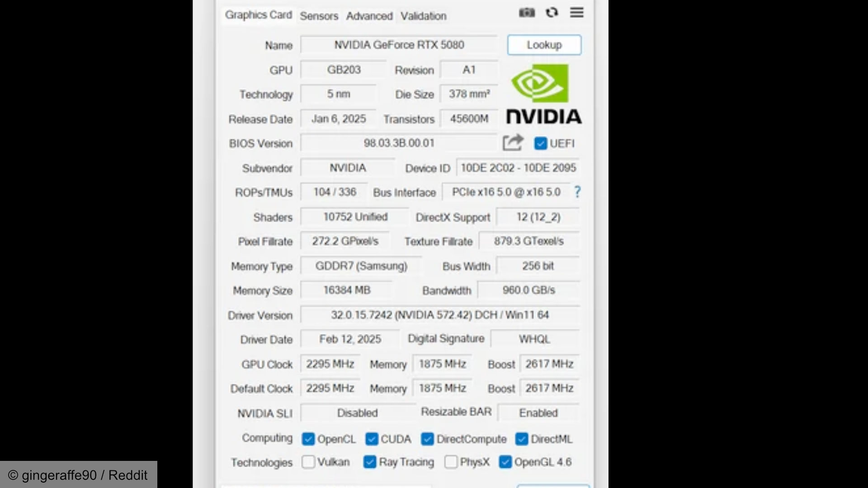
Task: Select the Technology value field
Action: [x=339, y=94]
